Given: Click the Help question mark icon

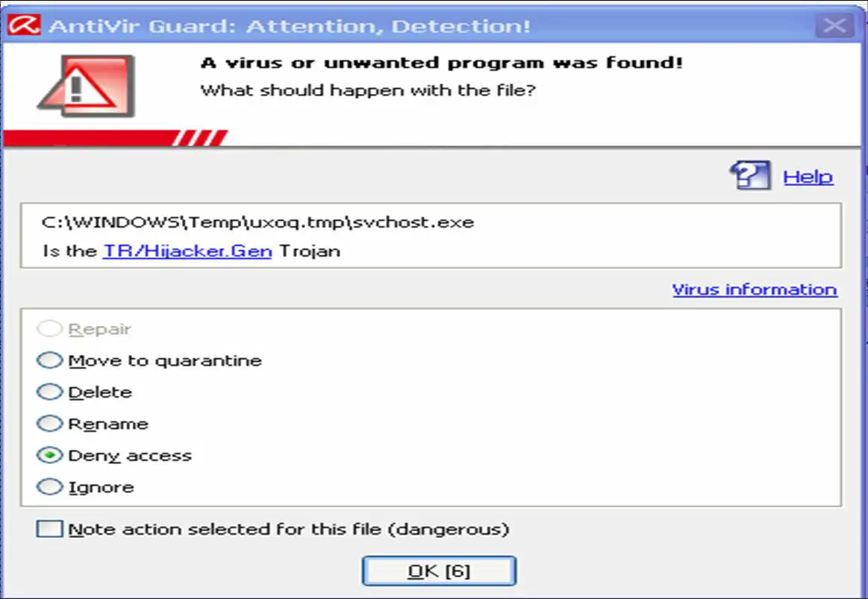Looking at the screenshot, I should point(750,175).
